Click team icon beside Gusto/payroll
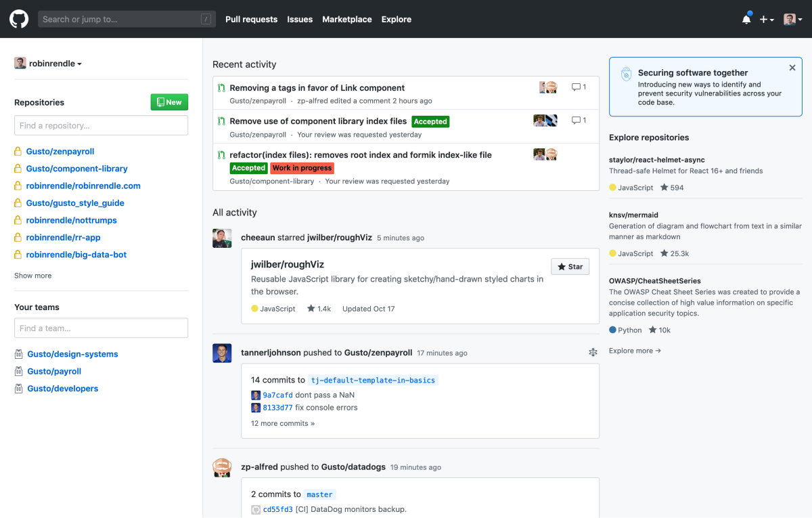This screenshot has width=812, height=518. [18, 371]
